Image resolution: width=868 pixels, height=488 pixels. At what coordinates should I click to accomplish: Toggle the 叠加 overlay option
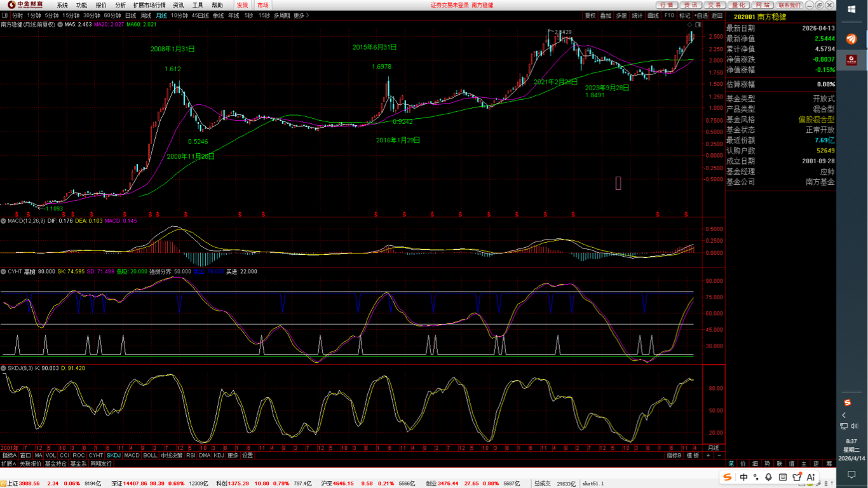click(606, 15)
